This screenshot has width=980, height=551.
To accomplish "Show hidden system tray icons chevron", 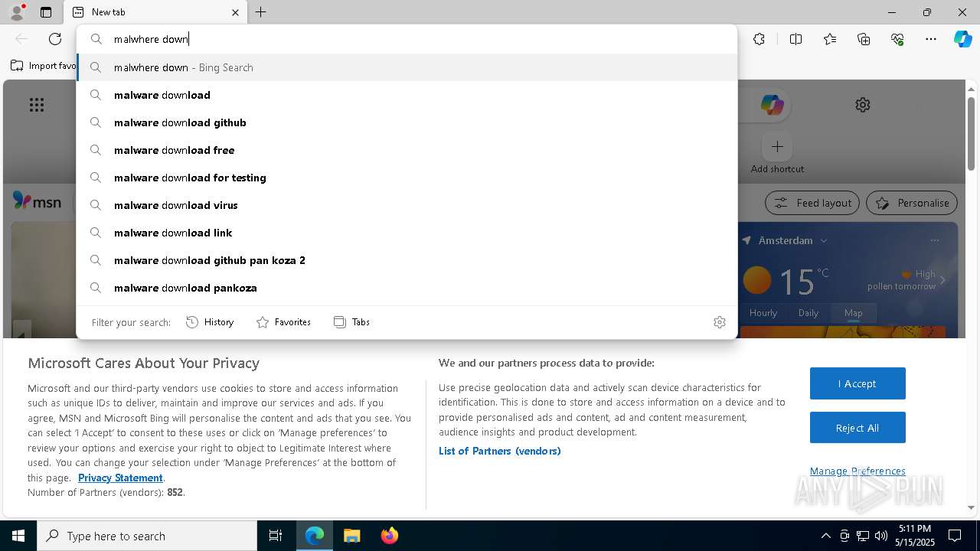I will click(x=825, y=536).
